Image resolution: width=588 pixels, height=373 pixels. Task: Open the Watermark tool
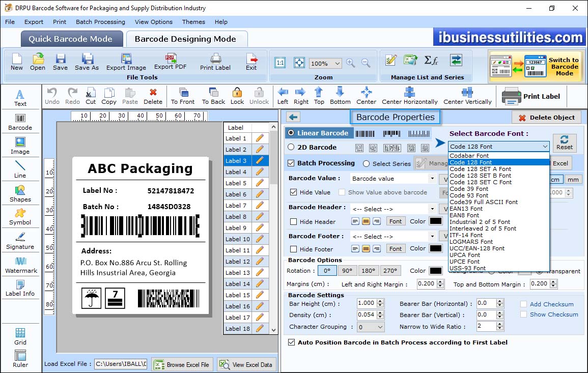[x=21, y=265]
